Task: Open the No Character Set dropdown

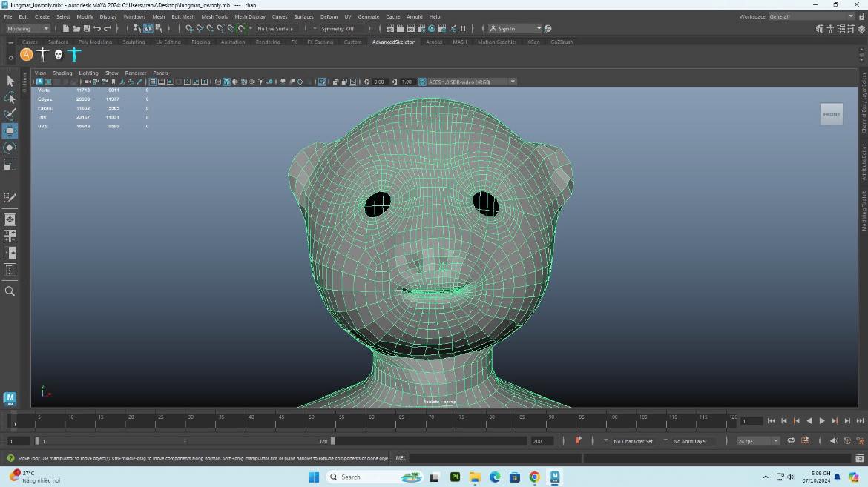Action: pos(633,441)
